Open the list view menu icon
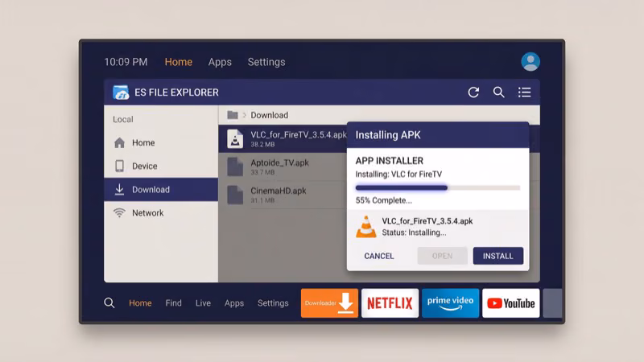Image resolution: width=644 pixels, height=362 pixels. 525,93
